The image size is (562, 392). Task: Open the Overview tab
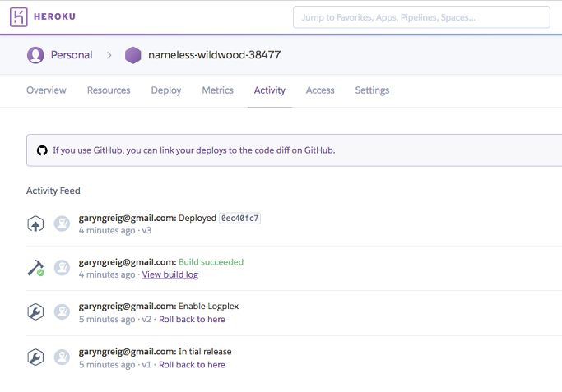click(46, 90)
